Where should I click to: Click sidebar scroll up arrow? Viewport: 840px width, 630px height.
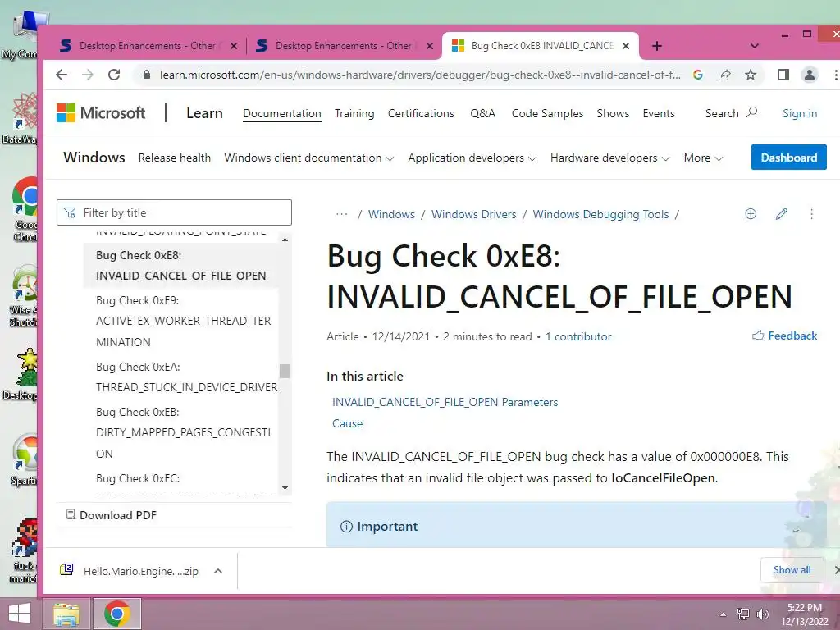click(285, 240)
